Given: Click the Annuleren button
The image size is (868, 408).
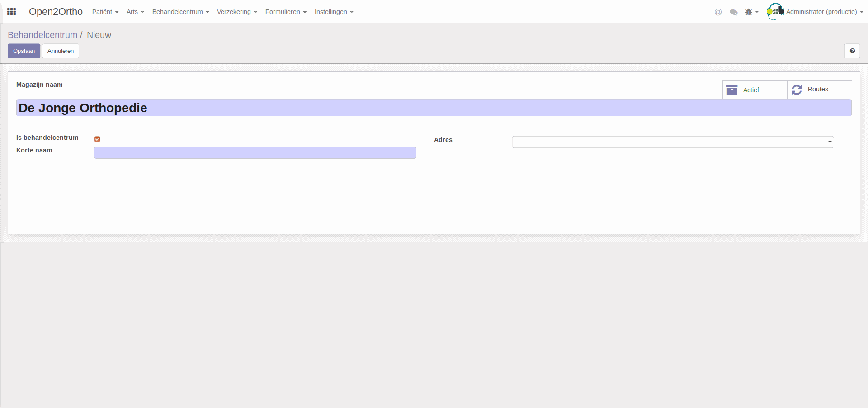Looking at the screenshot, I should tap(60, 51).
